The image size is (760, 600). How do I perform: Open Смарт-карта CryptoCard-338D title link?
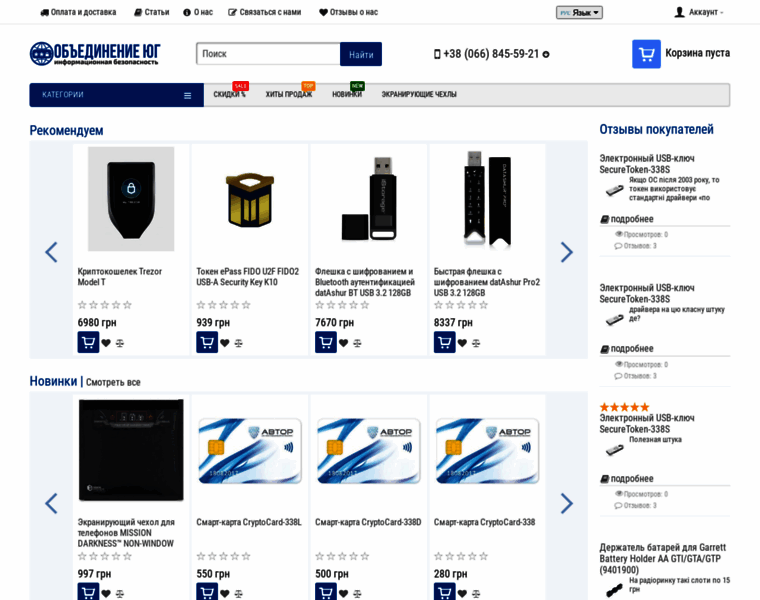pos(368,522)
